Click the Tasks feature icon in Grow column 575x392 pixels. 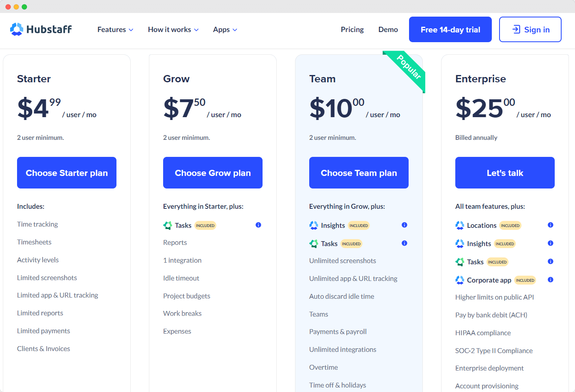168,225
